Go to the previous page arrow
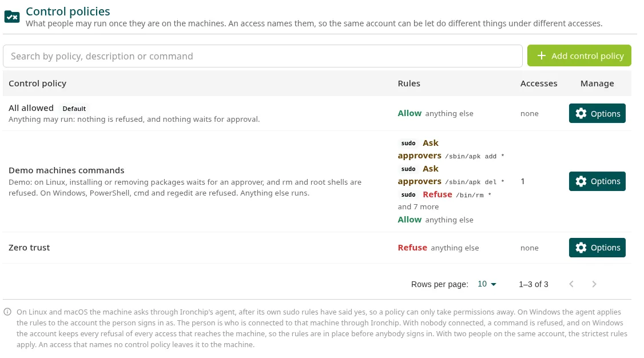Viewport: 644px width, 358px height. pyautogui.click(x=571, y=284)
